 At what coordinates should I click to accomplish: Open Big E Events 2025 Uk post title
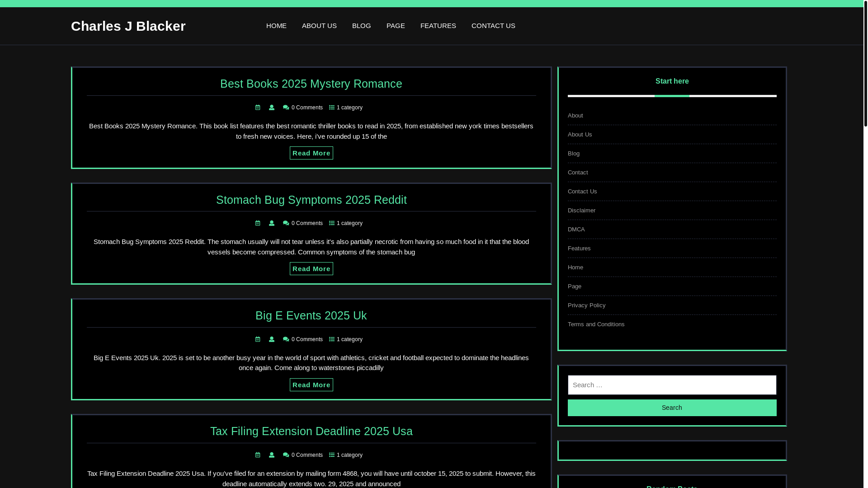pyautogui.click(x=311, y=315)
